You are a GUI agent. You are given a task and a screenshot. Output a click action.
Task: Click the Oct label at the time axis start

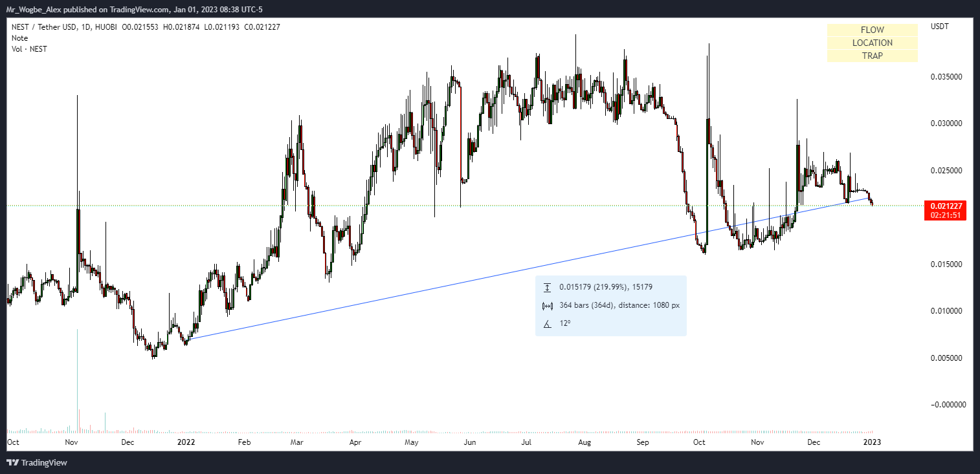(x=12, y=443)
